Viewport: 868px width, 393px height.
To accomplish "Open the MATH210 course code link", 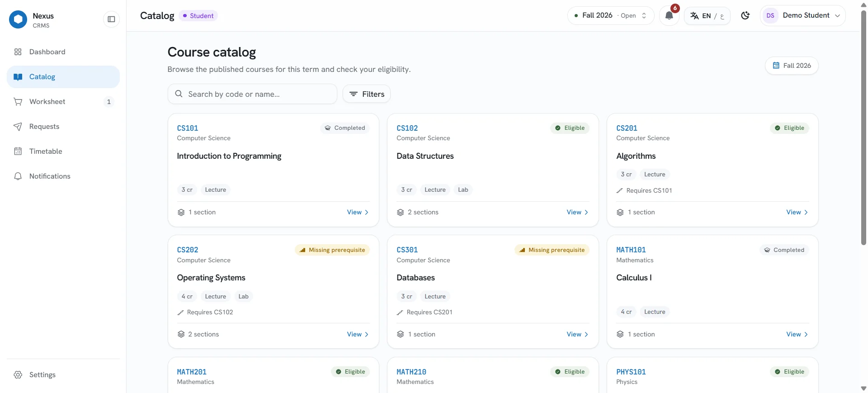I will coord(411,372).
